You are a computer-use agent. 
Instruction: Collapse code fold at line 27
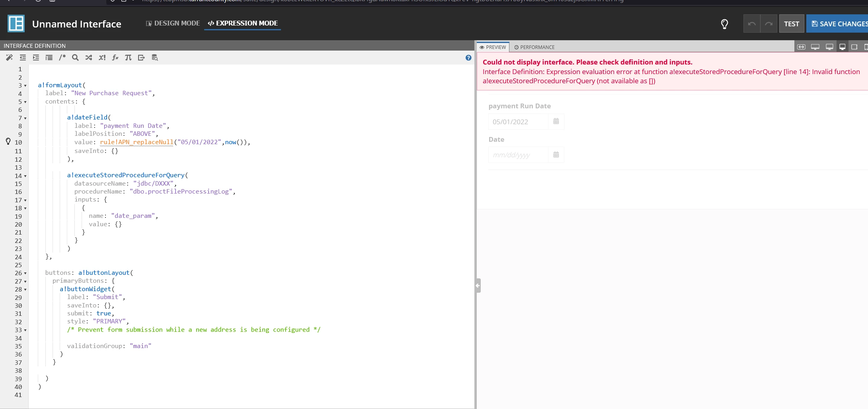[25, 282]
